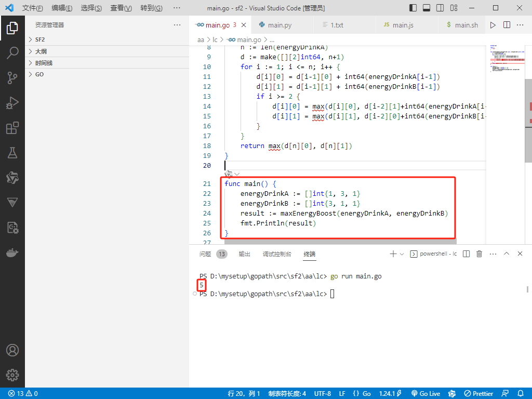The height and width of the screenshot is (399, 532).
Task: Expand the GO section in explorer
Action: click(107, 74)
